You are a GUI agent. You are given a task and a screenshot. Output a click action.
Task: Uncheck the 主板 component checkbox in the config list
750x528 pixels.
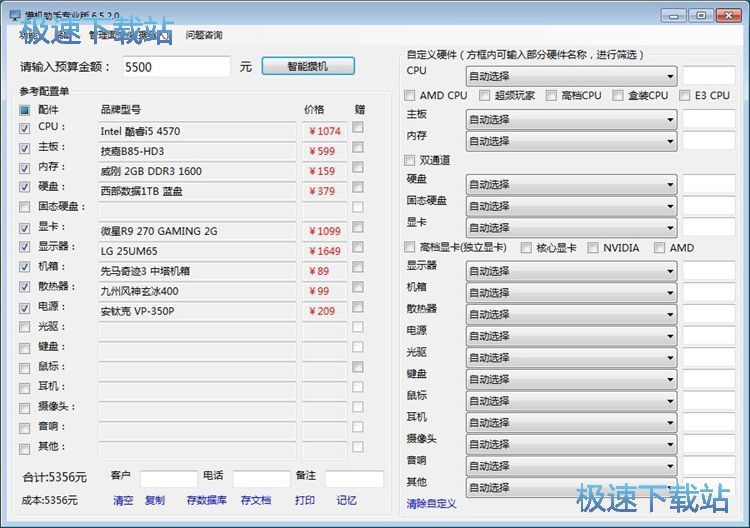pos(24,148)
